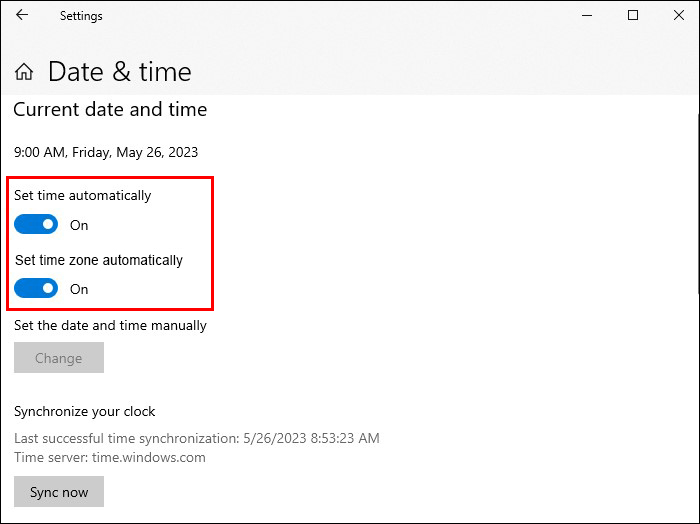Click the Synchronize your clock heading

pos(85,411)
